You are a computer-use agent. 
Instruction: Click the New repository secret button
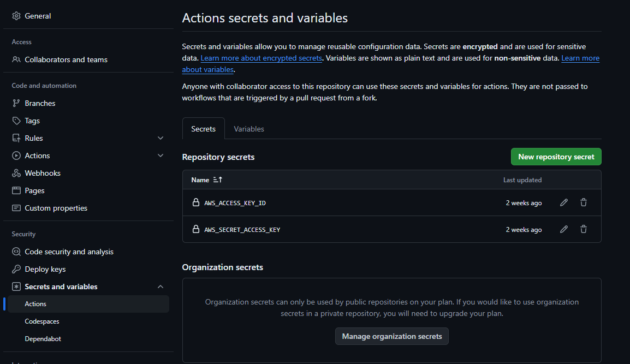point(556,157)
